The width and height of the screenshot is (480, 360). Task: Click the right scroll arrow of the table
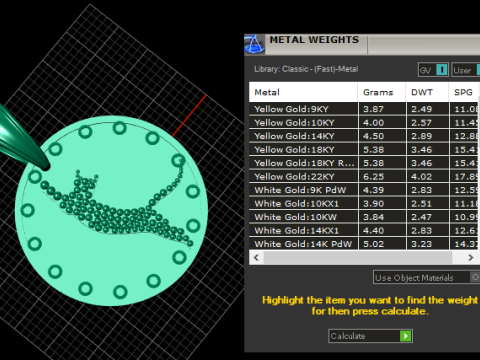click(x=471, y=258)
